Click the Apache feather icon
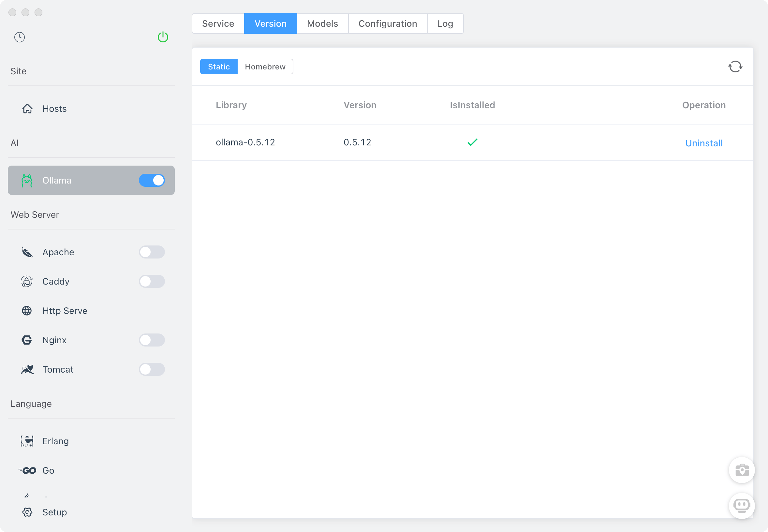 pyautogui.click(x=27, y=252)
